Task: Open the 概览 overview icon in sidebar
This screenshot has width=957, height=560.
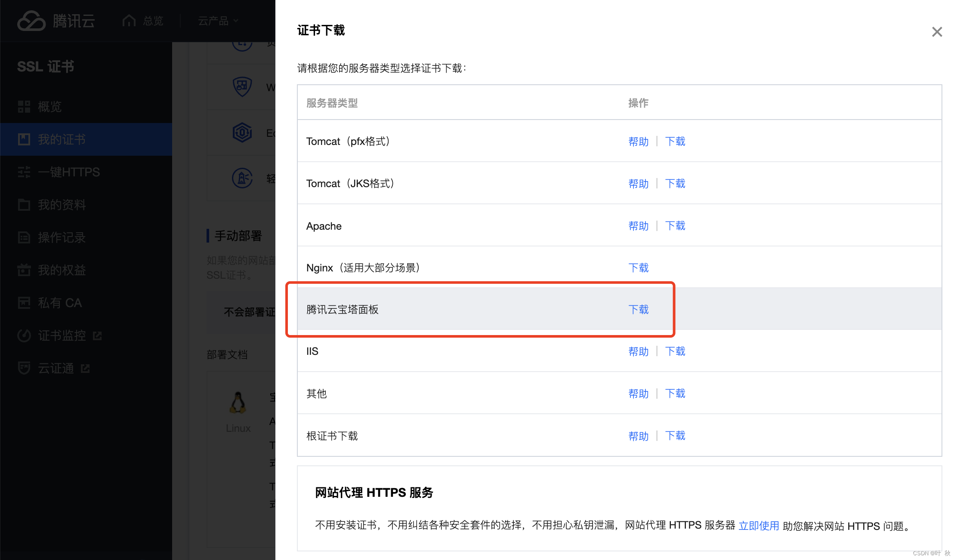Action: [x=24, y=106]
